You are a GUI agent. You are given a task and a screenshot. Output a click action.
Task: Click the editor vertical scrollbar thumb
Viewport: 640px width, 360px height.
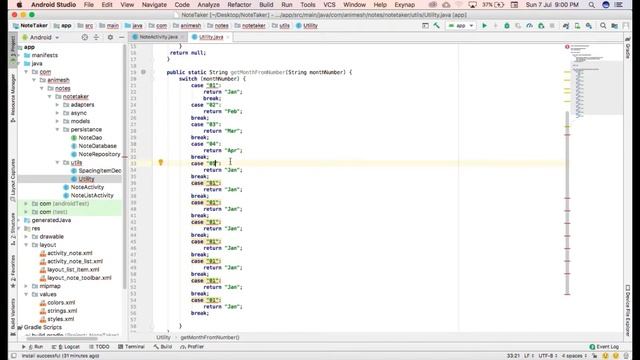[x=567, y=203]
